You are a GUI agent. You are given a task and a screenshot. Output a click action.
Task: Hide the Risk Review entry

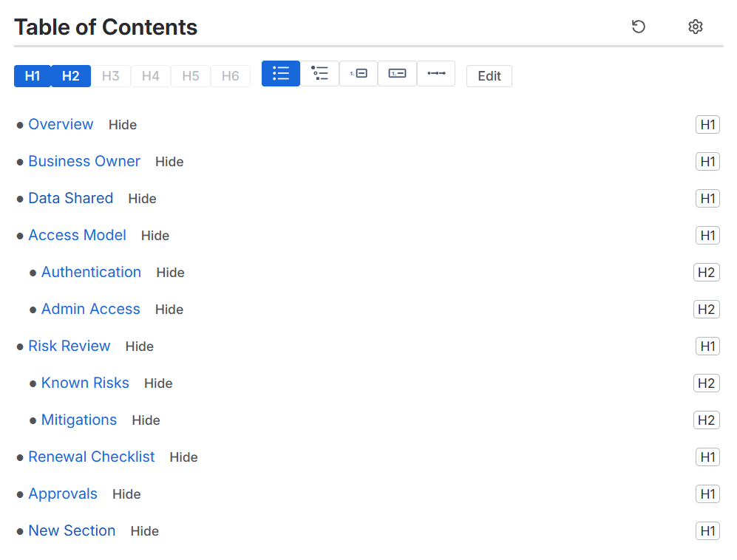(139, 346)
